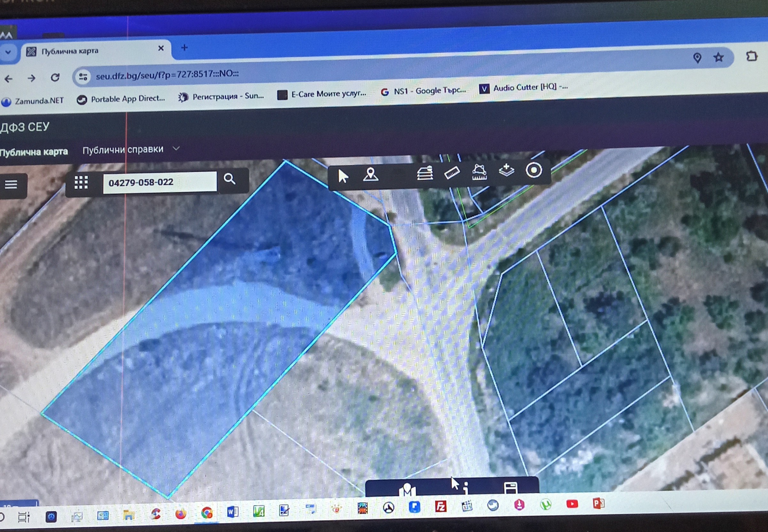
Task: Click the table panel icon in bottom bar
Action: click(510, 488)
